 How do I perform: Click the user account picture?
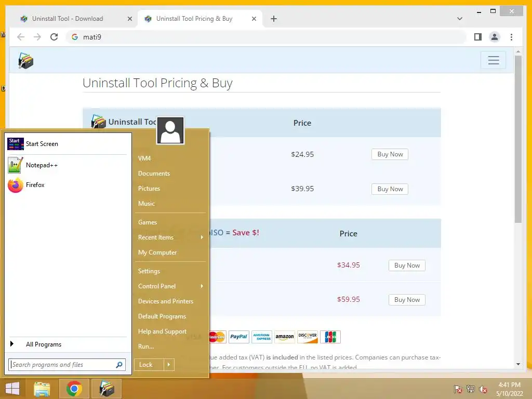click(170, 130)
